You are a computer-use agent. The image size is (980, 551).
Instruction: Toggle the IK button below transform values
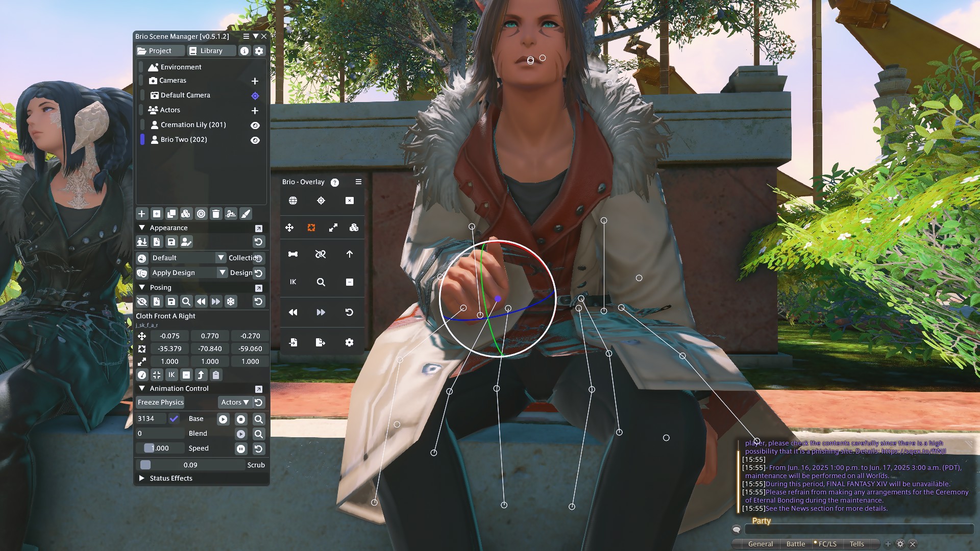click(171, 375)
